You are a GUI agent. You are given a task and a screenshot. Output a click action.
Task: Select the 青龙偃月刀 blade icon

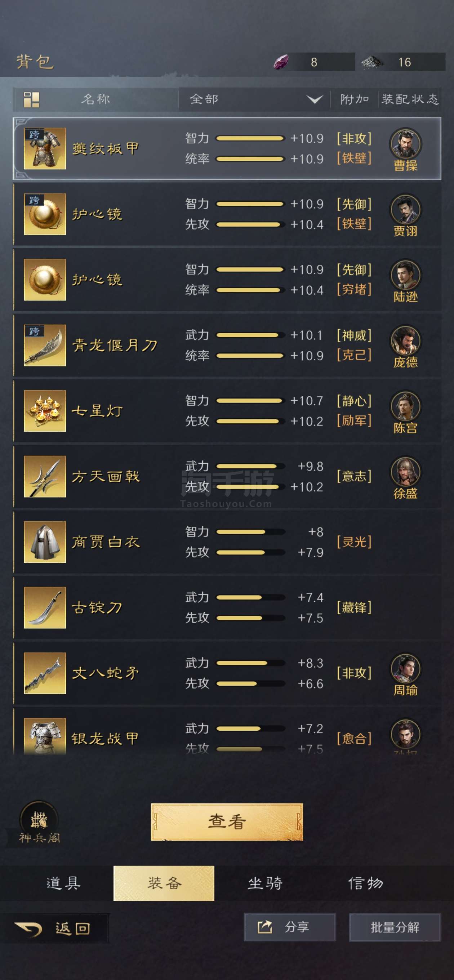click(x=45, y=345)
